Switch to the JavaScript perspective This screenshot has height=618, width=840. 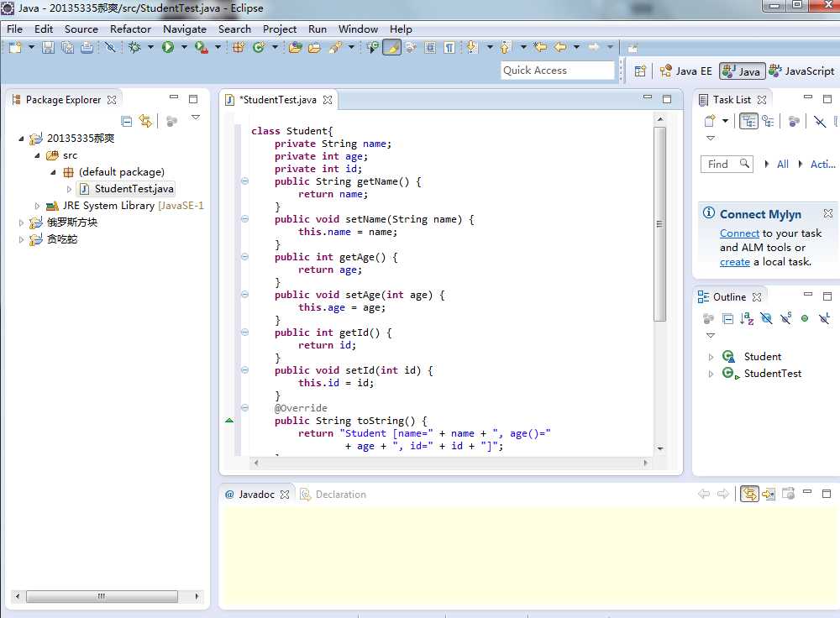pos(801,71)
